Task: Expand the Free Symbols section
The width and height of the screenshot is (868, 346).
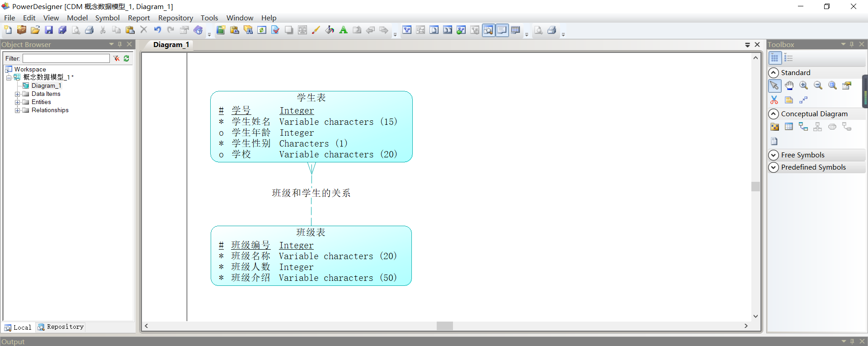Action: coord(774,155)
